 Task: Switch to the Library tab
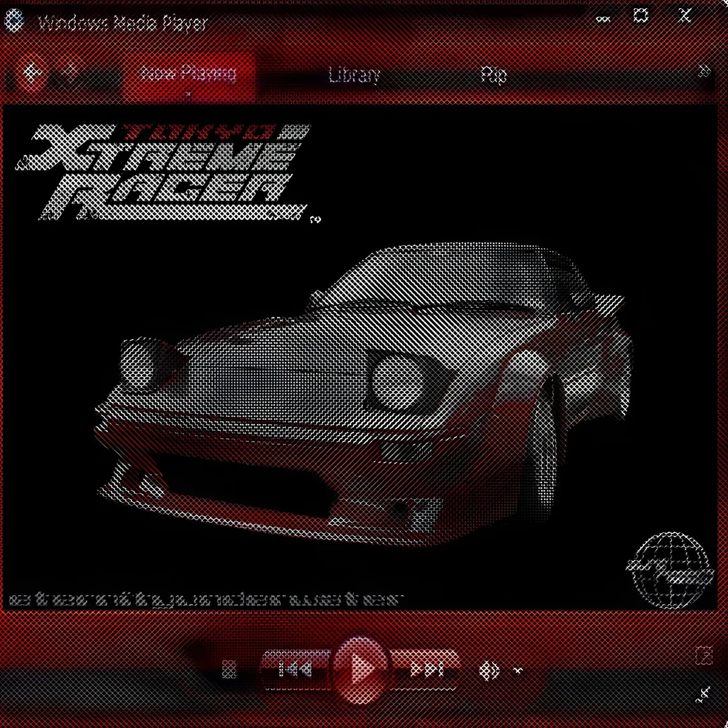[354, 75]
